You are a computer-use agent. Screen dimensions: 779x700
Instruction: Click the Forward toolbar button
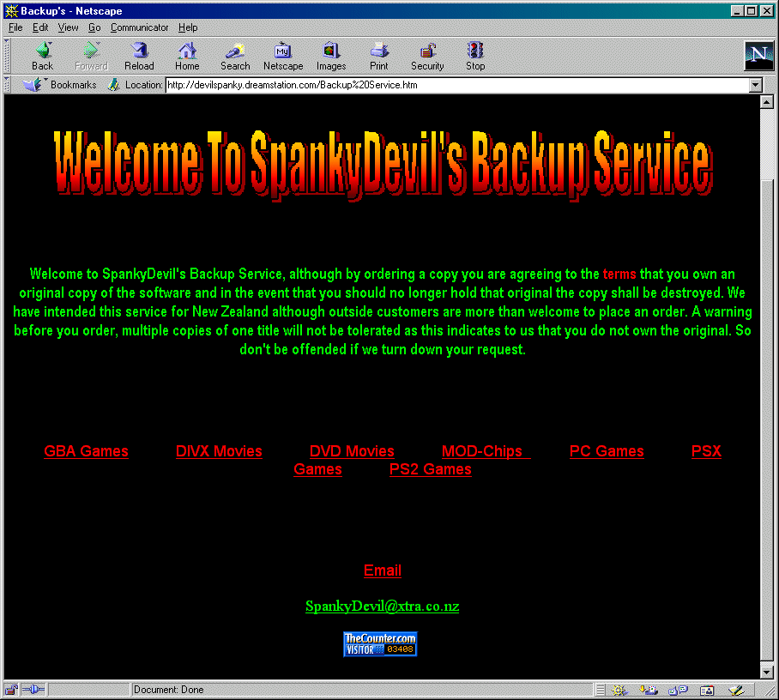91,56
